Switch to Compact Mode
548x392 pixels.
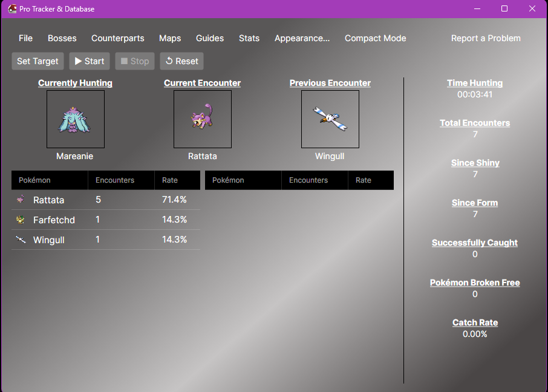tap(376, 38)
